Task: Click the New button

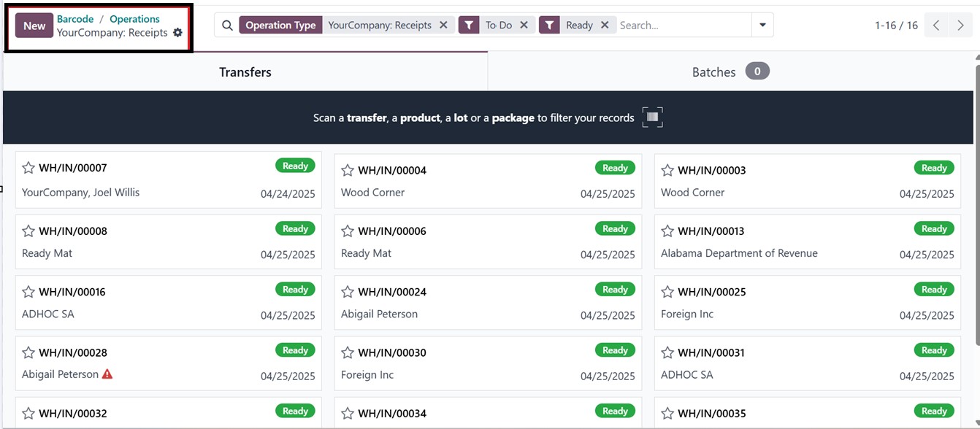Action: click(34, 26)
